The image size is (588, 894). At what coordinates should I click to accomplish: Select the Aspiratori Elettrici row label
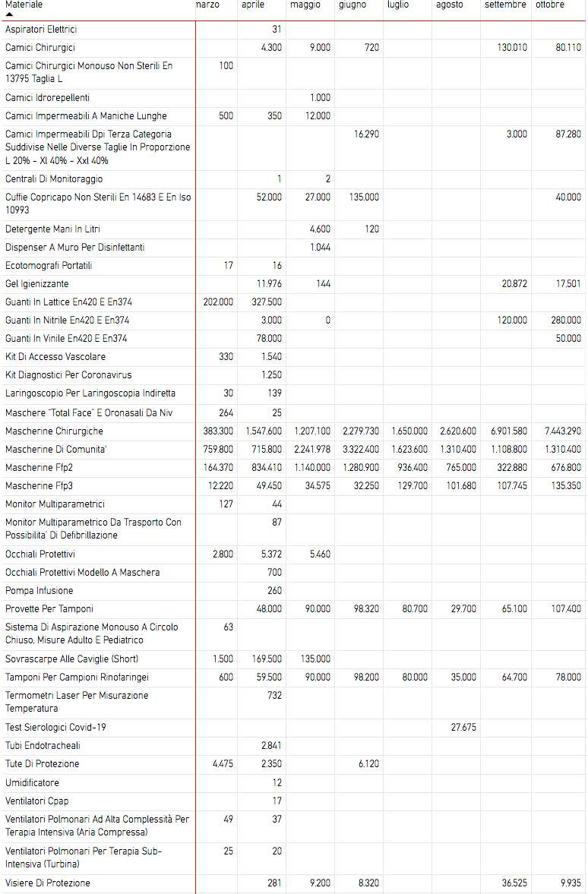[x=41, y=29]
